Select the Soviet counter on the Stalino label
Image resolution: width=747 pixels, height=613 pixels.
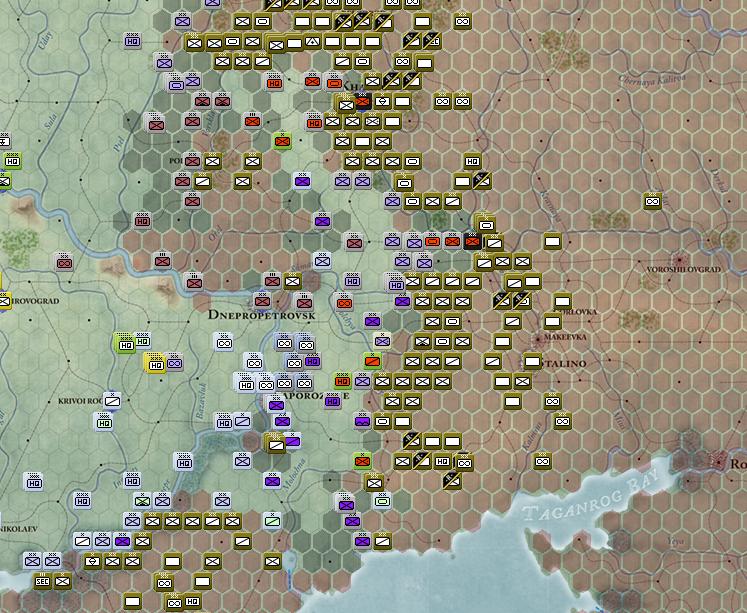point(532,361)
